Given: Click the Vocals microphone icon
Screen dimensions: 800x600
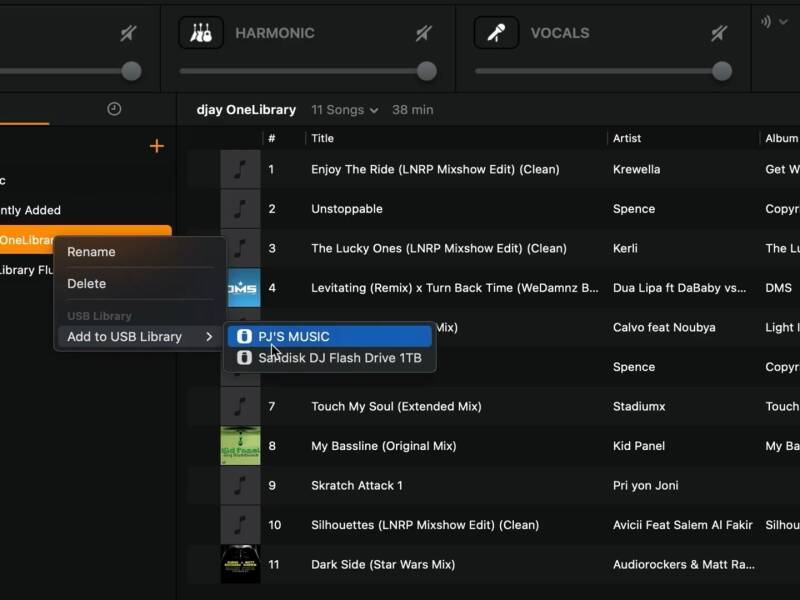Looking at the screenshot, I should point(496,33).
